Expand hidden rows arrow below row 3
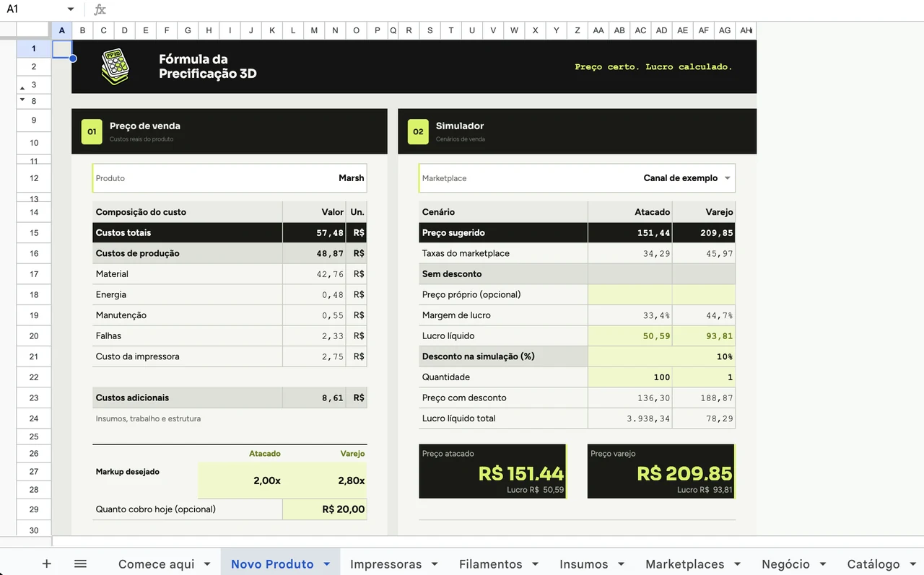Screen dimensions: 924x575 (22, 88)
